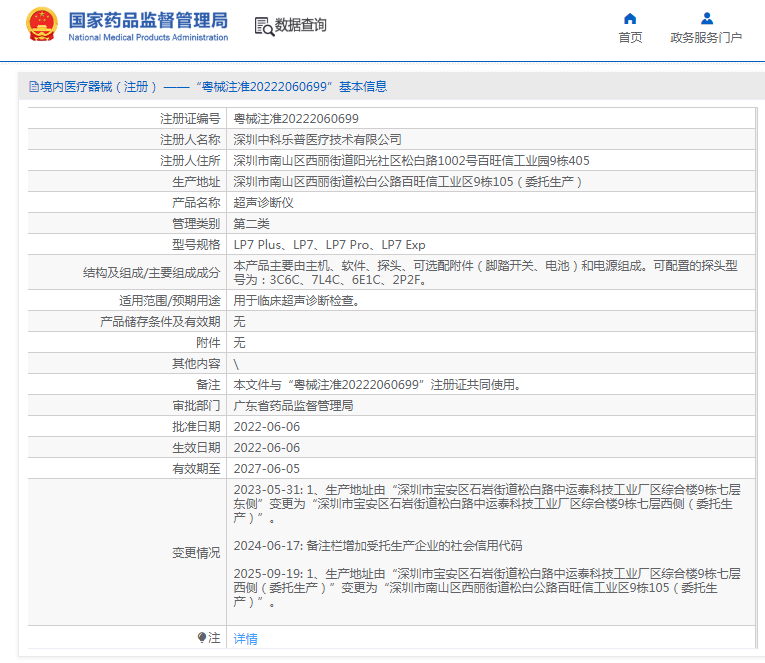Screen dimensions: 765x663
Task: Click 国家药品监督管理局 site title
Action: point(148,20)
